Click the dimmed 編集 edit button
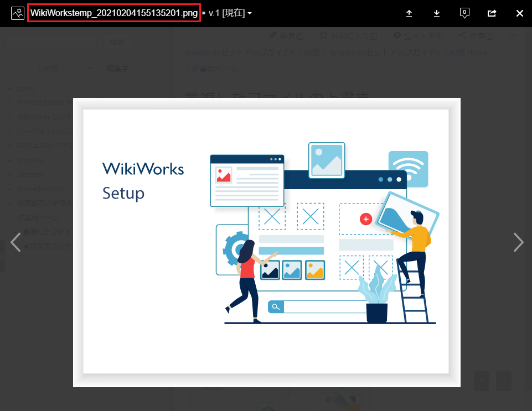 (x=286, y=36)
